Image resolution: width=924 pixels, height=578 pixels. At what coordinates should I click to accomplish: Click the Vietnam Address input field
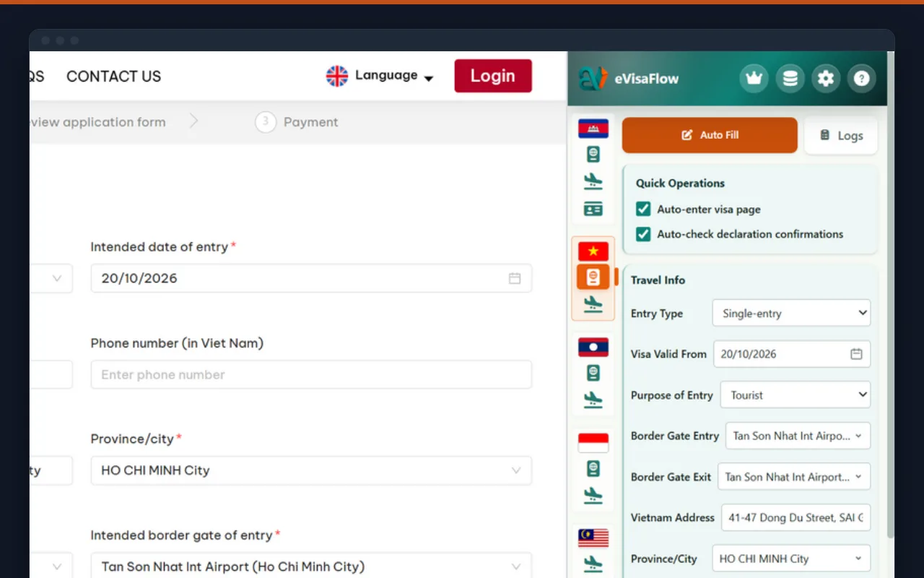tap(796, 517)
